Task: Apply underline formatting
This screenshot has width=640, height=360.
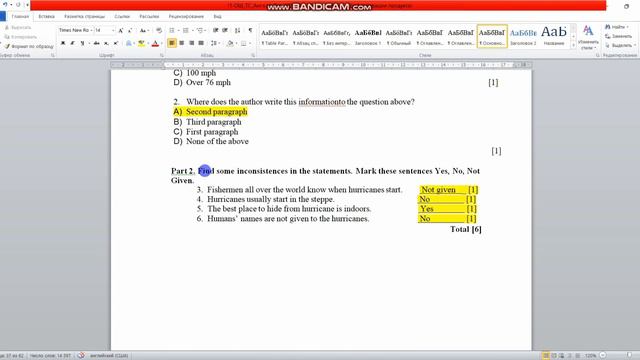Action: [82, 43]
